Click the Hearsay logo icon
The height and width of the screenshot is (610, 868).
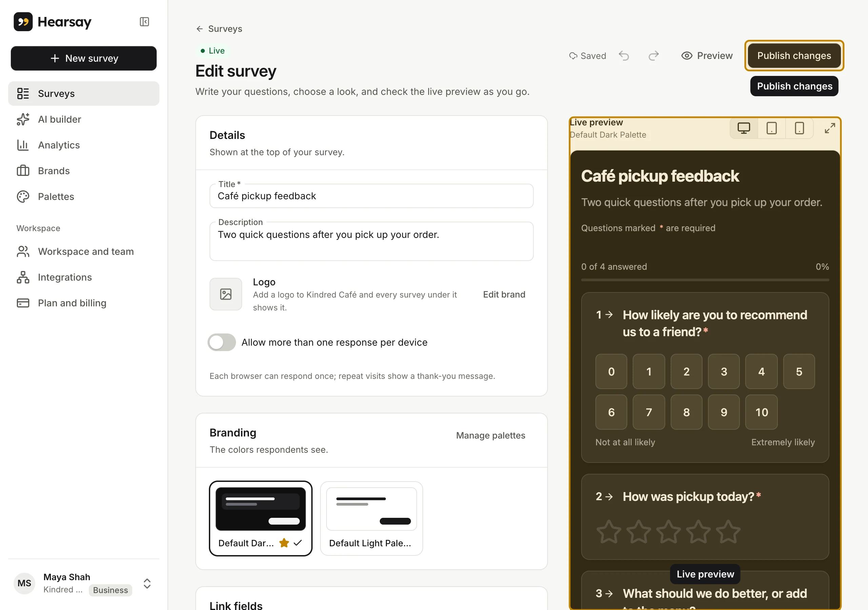pyautogui.click(x=23, y=22)
